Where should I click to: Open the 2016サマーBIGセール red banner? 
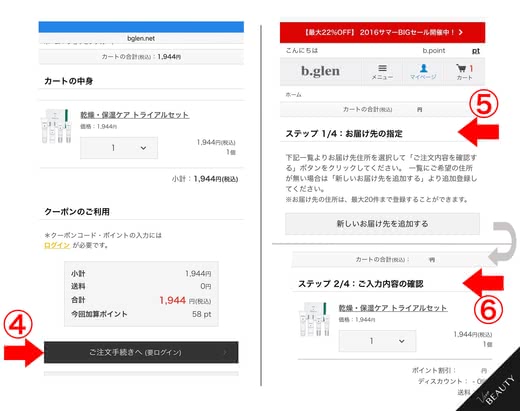click(x=382, y=32)
